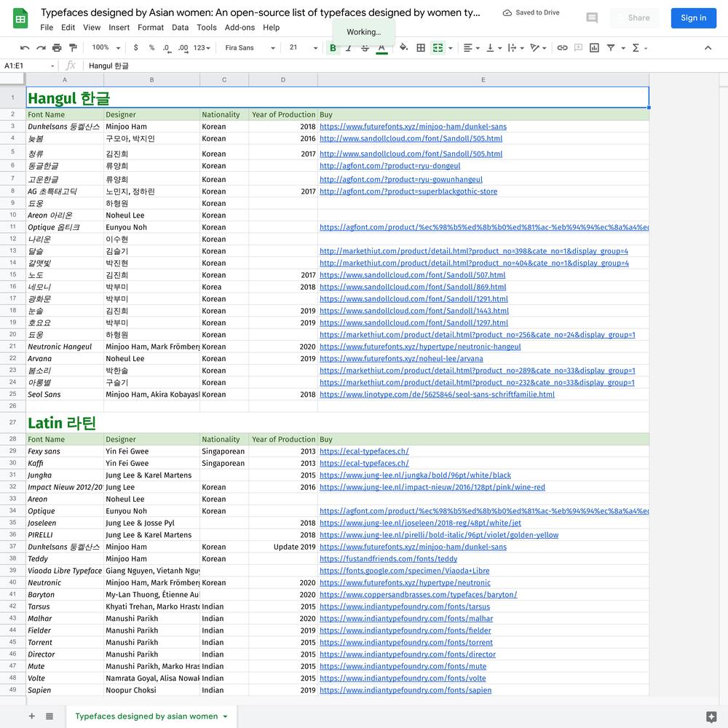Viewport: 728px width, 728px height.
Task: Toggle bold formatting
Action: [333, 48]
